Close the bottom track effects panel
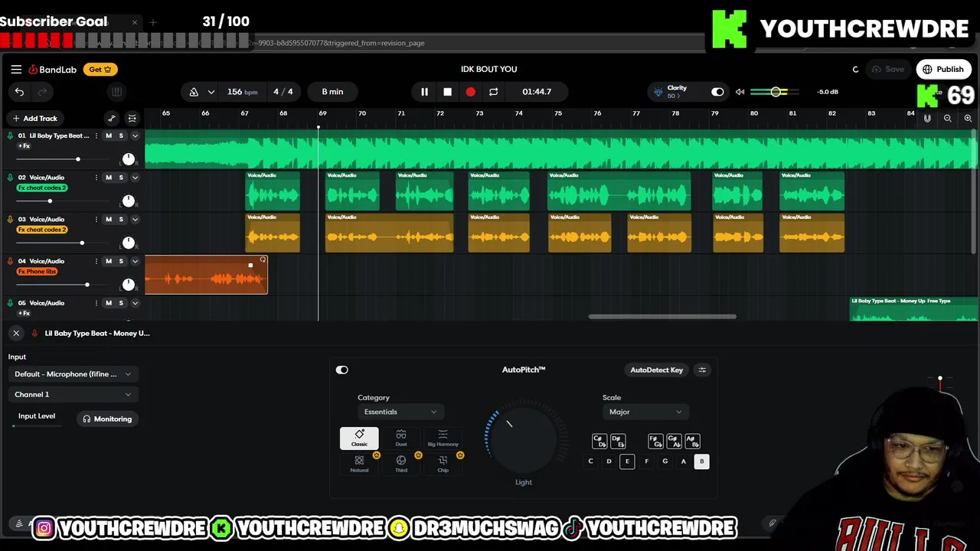The height and width of the screenshot is (551, 980). [16, 334]
